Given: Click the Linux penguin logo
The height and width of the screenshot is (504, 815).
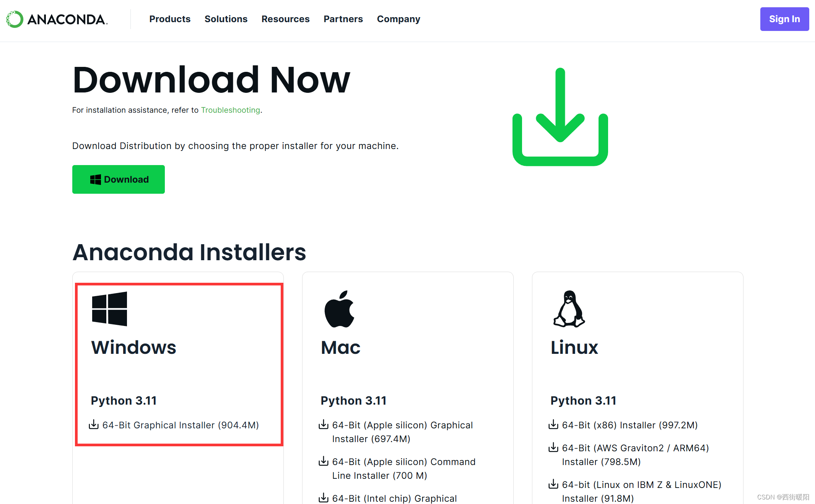Looking at the screenshot, I should click(x=569, y=309).
